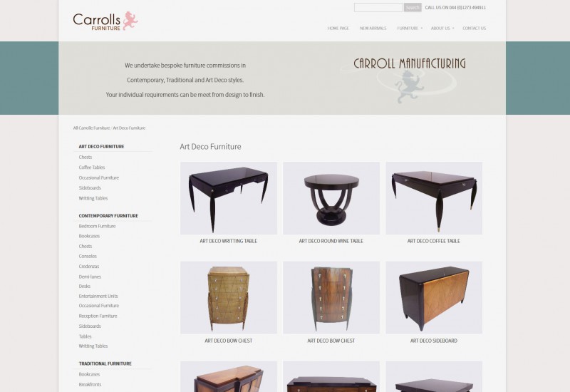
Task: Go to the Home Page menu item
Action: click(338, 28)
